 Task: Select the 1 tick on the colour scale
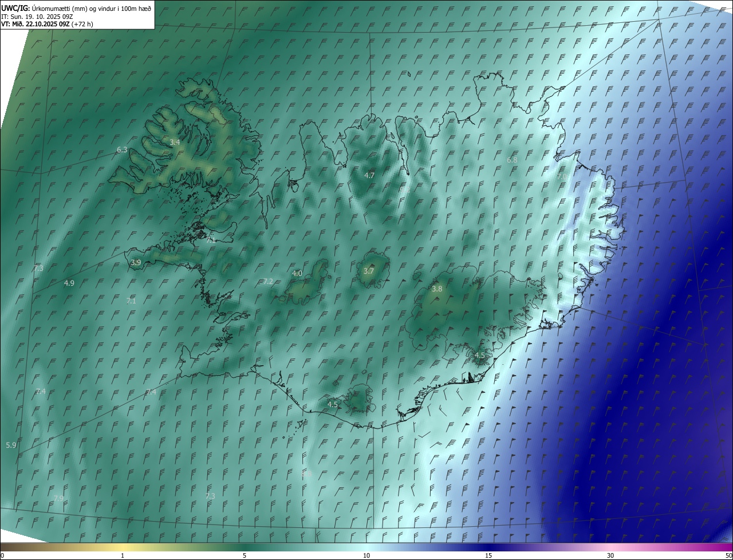click(123, 555)
